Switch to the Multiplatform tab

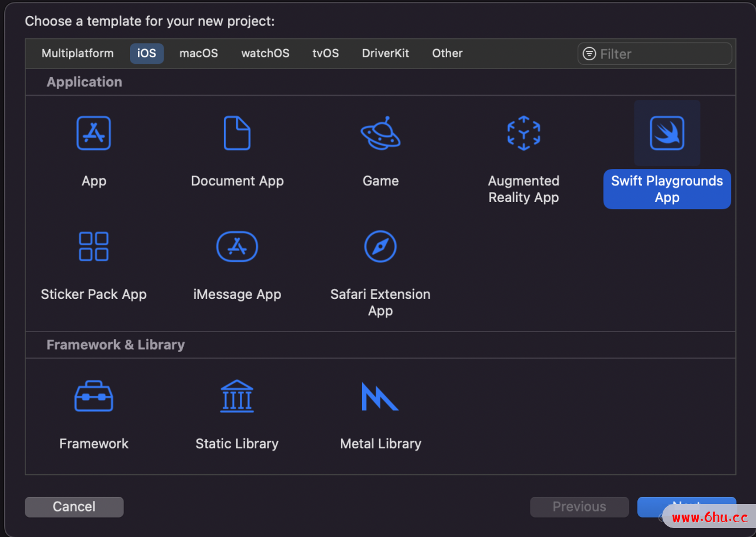(77, 53)
